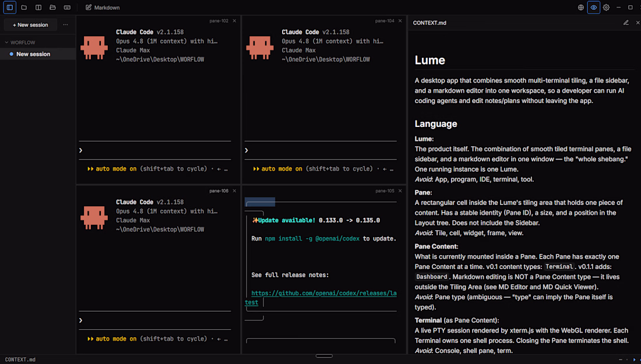Viewport: 641px width, 364px height.
Task: Click the CONTEXT.md viewer tab title
Action: 429,23
